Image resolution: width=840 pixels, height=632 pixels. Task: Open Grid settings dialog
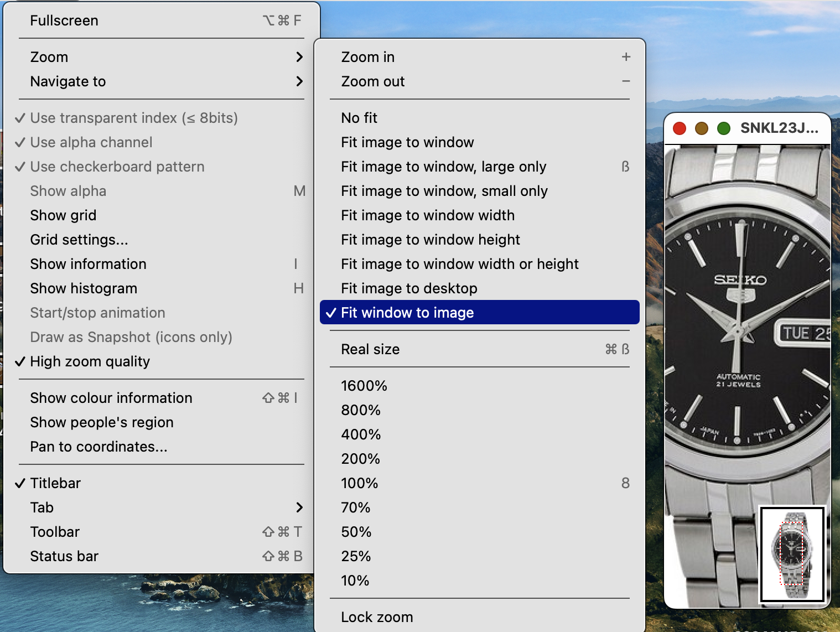(79, 240)
